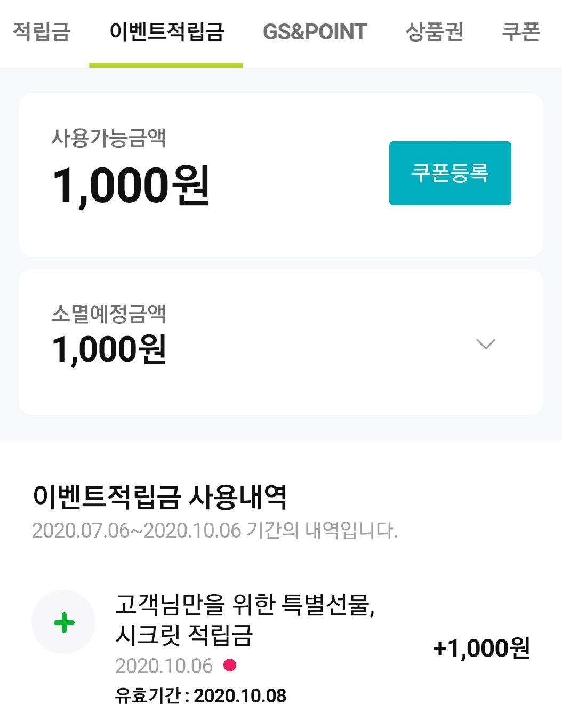The image size is (562, 728).
Task: Click the 소멸예정금액 label
Action: tap(109, 313)
